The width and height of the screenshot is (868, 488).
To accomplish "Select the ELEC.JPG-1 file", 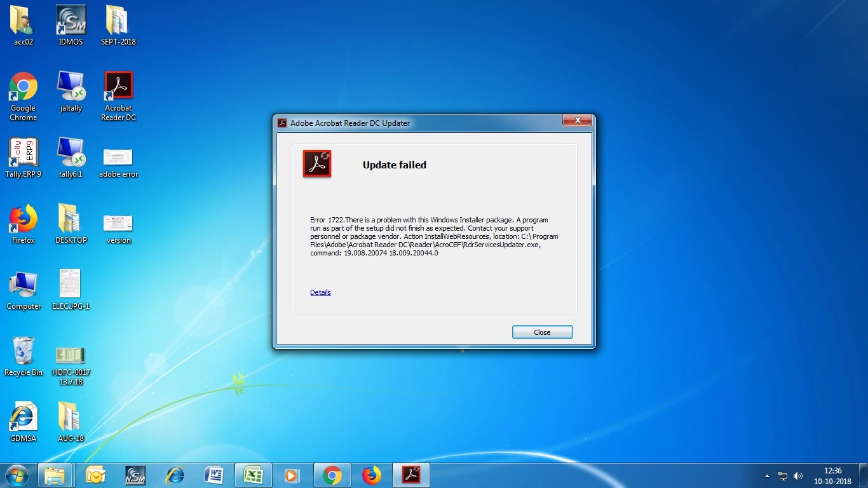I will pyautogui.click(x=71, y=290).
